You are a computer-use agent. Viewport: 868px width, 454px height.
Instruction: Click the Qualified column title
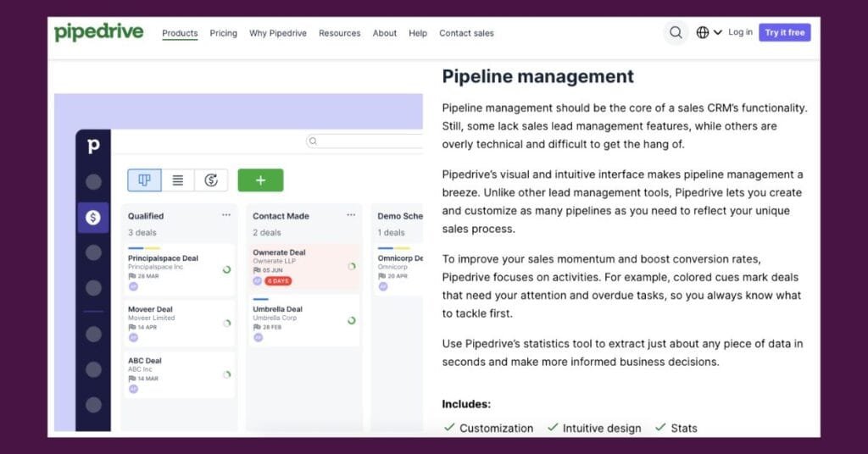pos(146,216)
